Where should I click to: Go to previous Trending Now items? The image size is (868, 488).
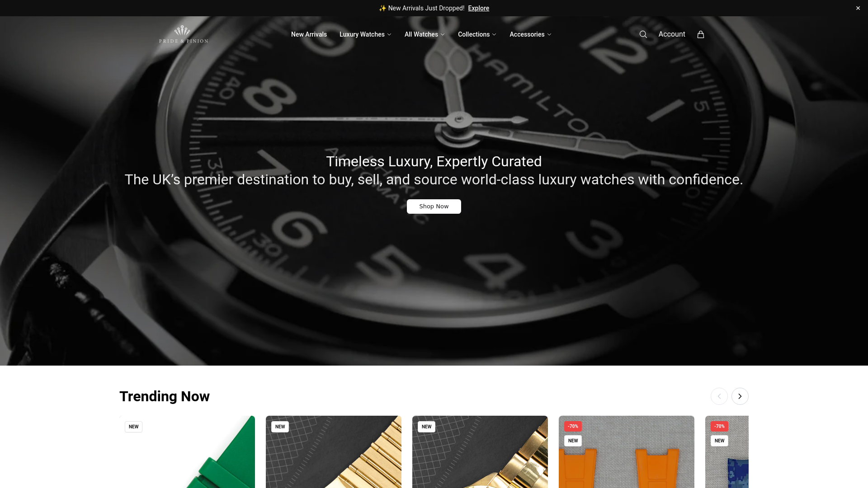(719, 396)
